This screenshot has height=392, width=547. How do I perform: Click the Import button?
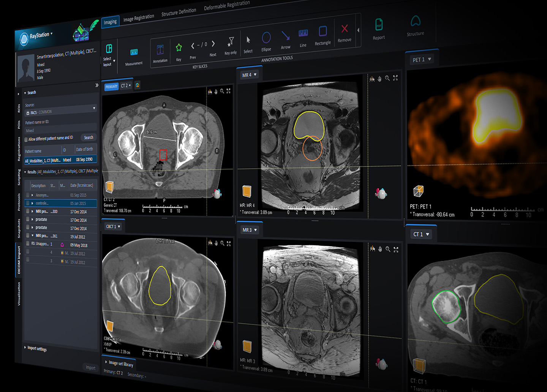(90, 367)
